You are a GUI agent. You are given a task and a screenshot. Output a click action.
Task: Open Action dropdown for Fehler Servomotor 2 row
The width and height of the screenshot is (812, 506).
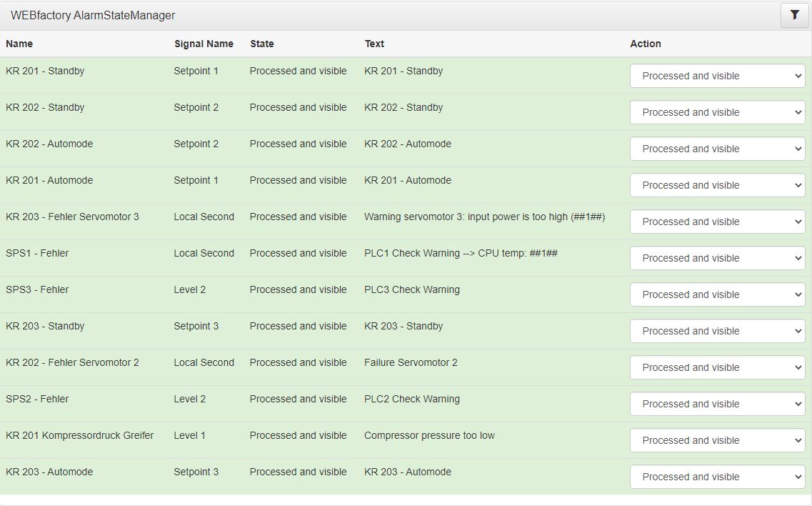[717, 367]
